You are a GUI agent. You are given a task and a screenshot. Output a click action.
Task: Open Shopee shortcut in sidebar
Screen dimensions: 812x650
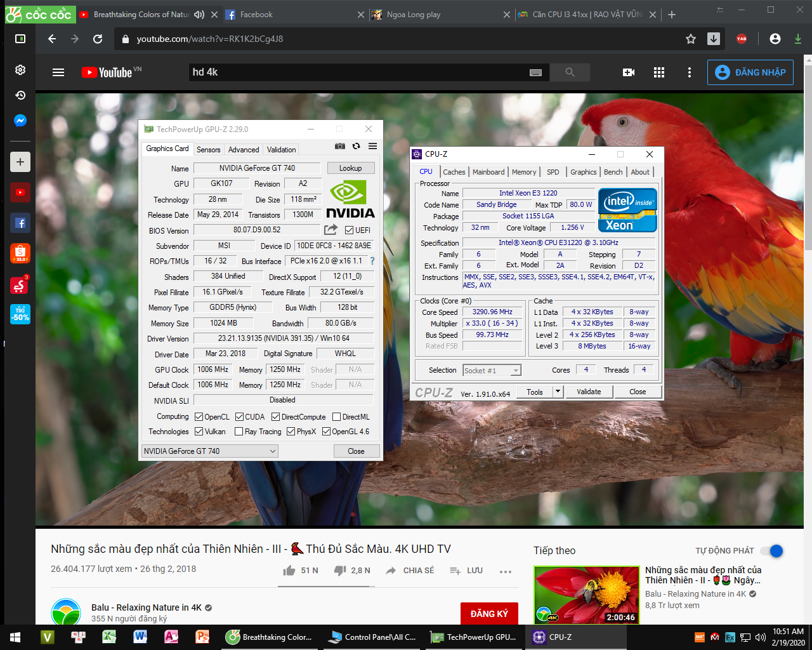point(20,253)
